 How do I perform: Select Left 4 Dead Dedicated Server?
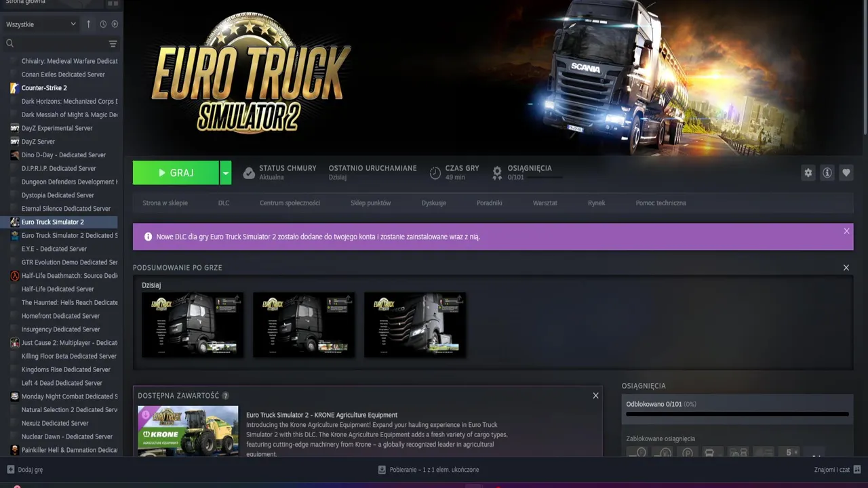(61, 383)
